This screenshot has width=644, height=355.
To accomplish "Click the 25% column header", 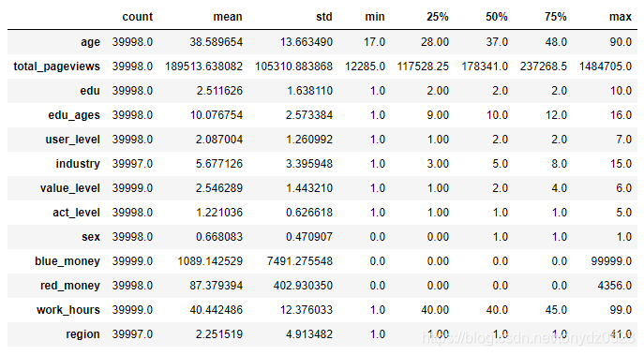I will tap(437, 17).
